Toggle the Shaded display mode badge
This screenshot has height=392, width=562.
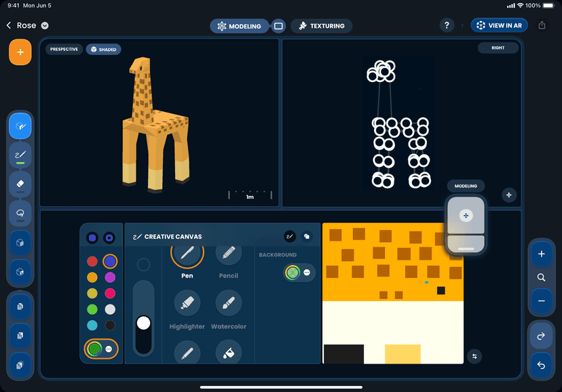[x=103, y=49]
